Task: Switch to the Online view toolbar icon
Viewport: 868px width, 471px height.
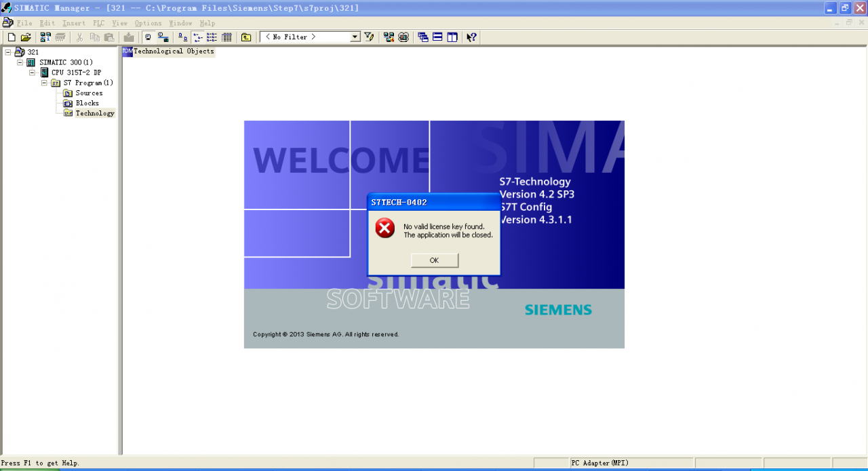Action: tap(163, 37)
